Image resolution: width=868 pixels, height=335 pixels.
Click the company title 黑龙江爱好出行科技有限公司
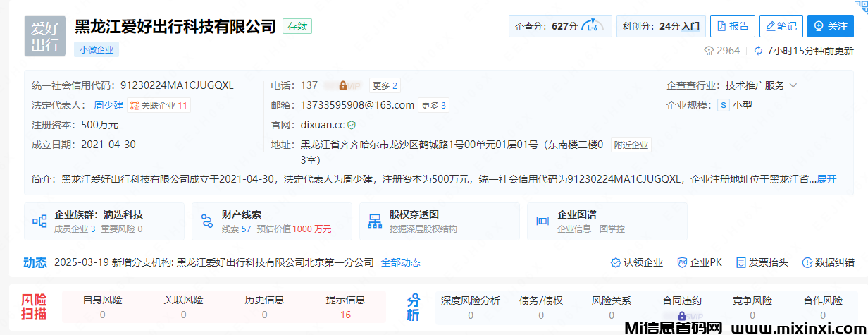point(175,27)
